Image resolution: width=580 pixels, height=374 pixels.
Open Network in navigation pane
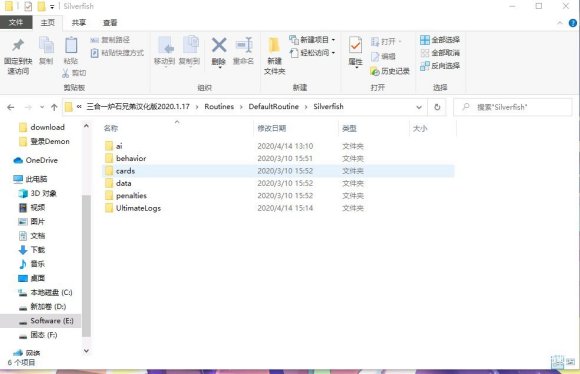tap(27, 353)
